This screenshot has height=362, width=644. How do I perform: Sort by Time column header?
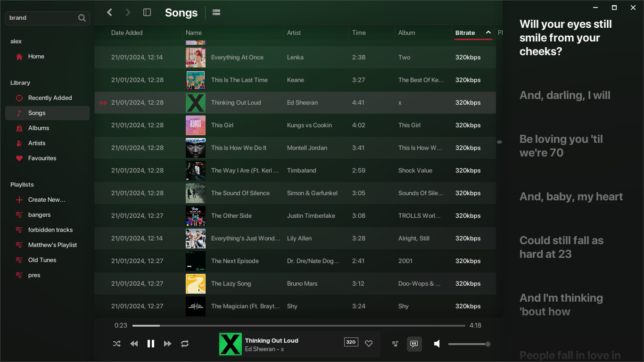(x=359, y=33)
